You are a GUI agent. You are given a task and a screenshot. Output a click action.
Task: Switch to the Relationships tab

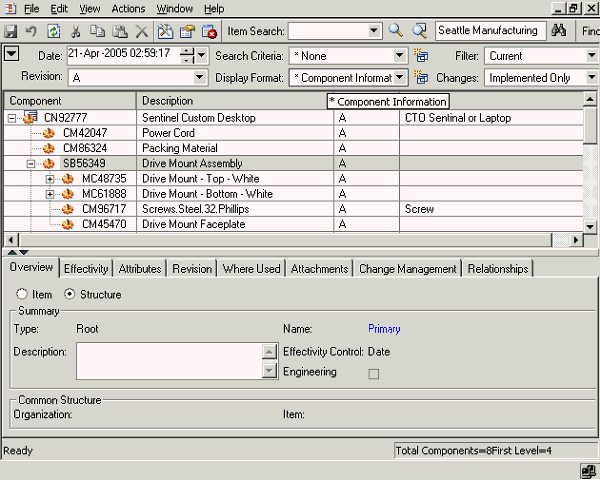click(498, 268)
